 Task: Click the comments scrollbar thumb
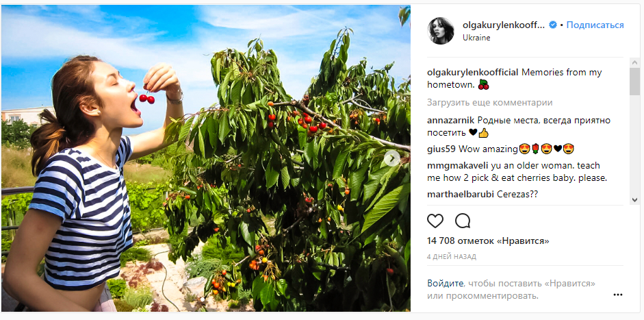point(634,82)
